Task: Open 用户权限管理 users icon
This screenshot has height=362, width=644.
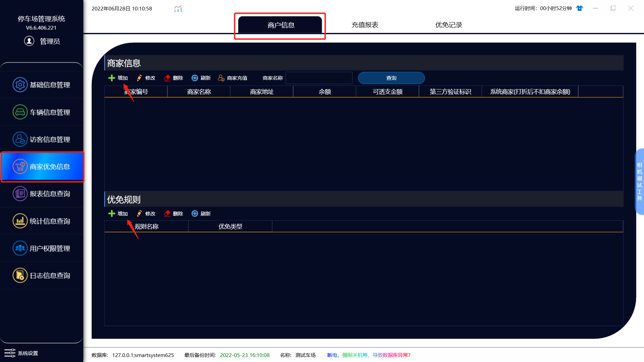Action: coord(20,248)
